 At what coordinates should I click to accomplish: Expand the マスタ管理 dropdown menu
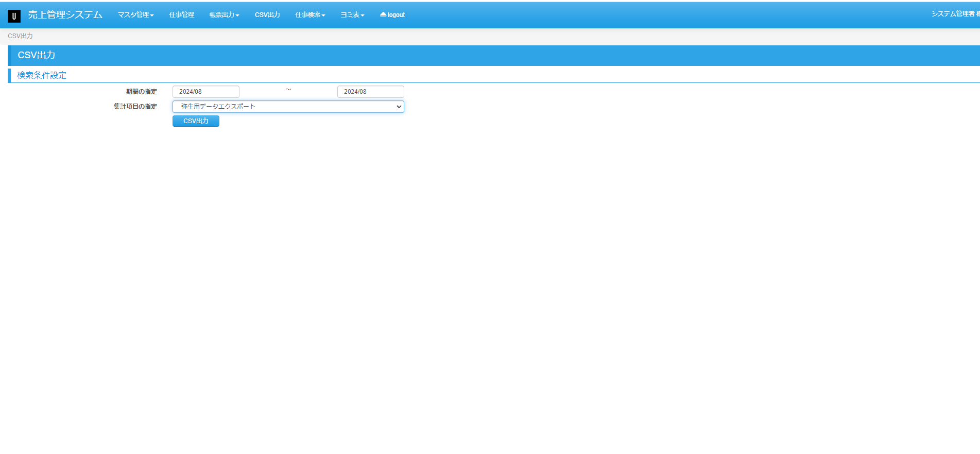coord(136,15)
